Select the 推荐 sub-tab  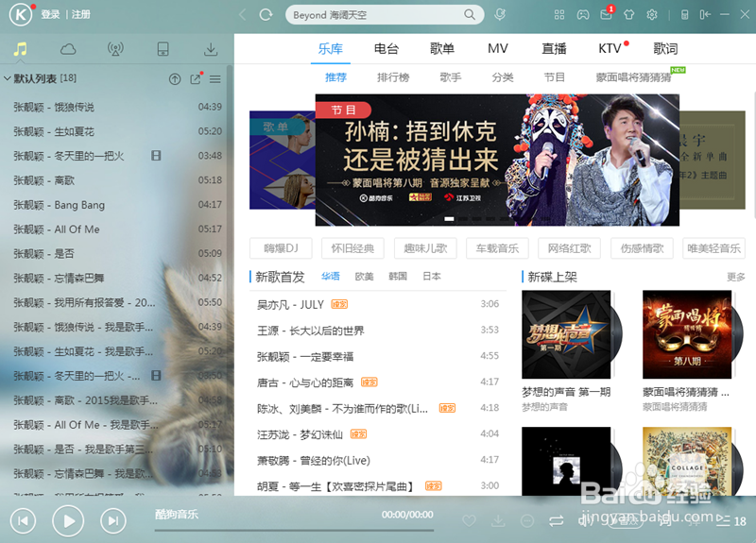tap(335, 77)
